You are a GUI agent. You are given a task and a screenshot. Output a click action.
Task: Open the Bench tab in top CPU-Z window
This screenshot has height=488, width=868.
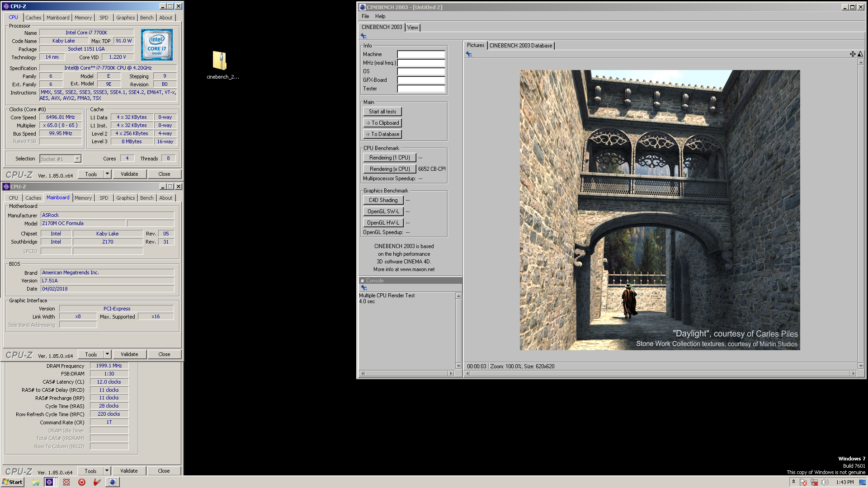(x=146, y=18)
